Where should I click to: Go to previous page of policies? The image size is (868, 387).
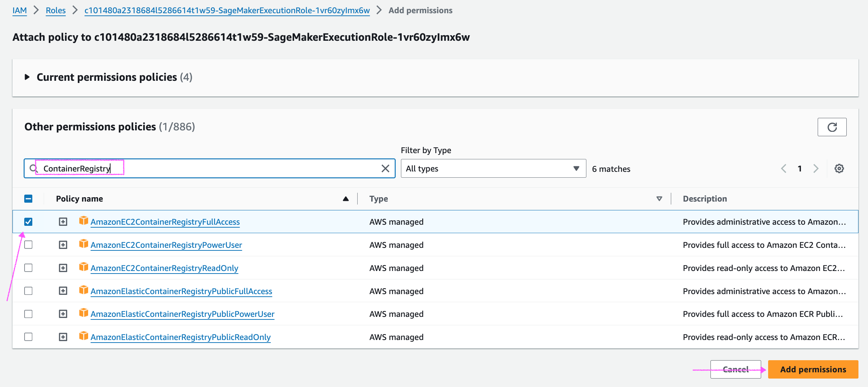(784, 169)
